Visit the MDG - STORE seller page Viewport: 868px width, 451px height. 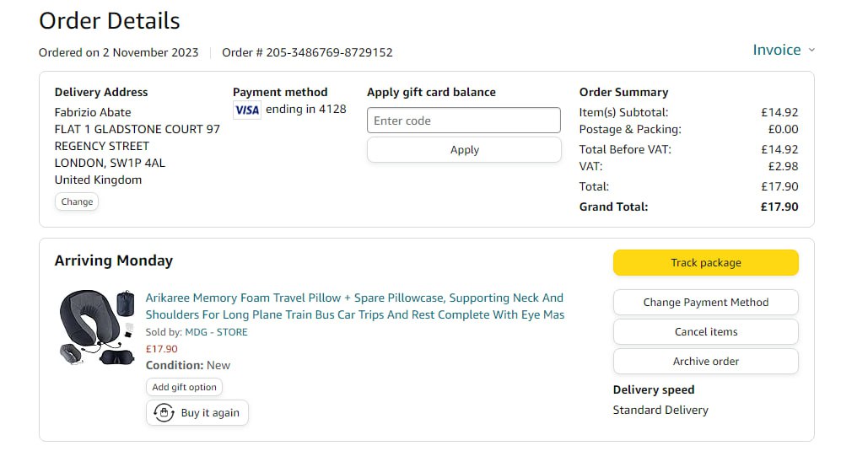click(216, 332)
